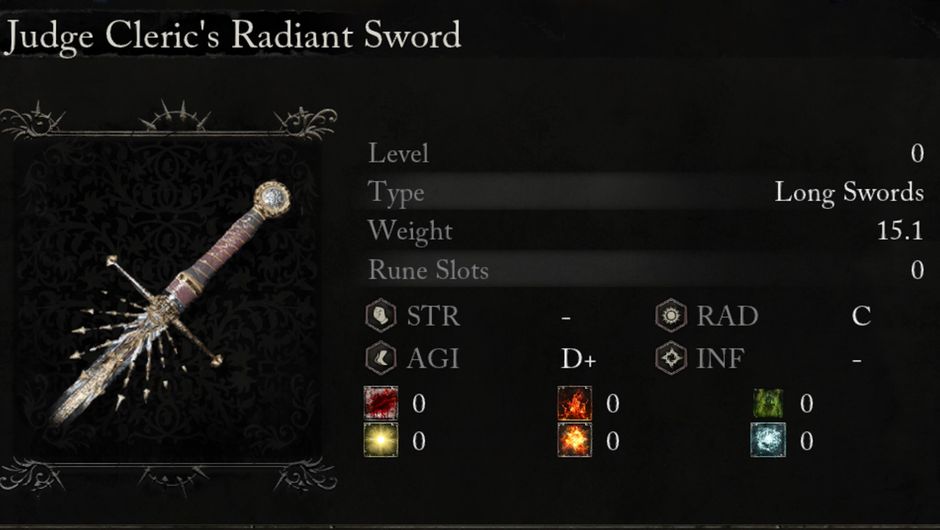Click the D+ agility scaling grade
The height and width of the screenshot is (530, 940).
[578, 358]
